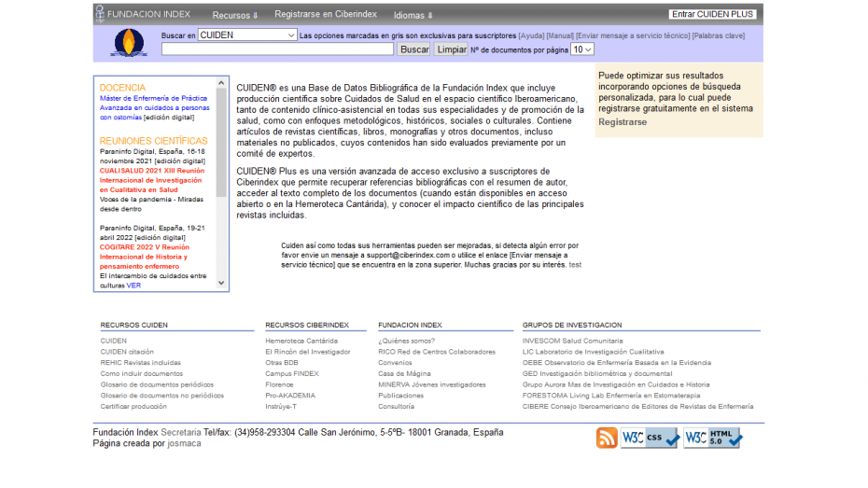Screen dimensions: 868x488
Task: Open Hemeroteca Cantárida link
Action: [301, 341]
